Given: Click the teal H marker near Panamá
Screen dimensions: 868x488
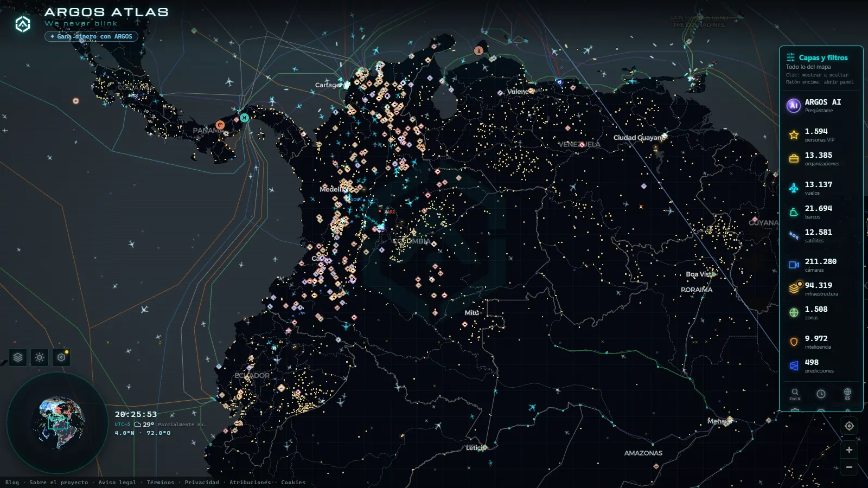Looking at the screenshot, I should 245,118.
